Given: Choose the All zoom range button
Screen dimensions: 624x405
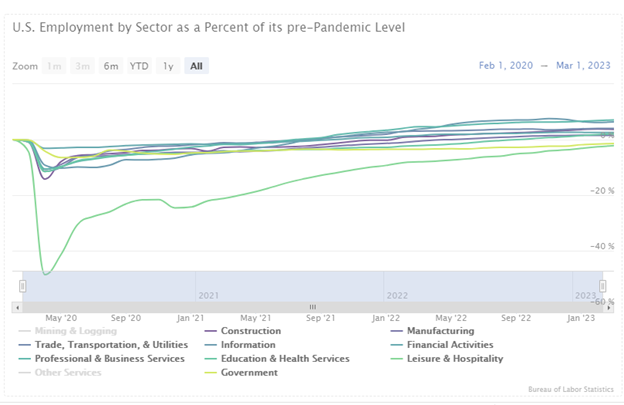Looking at the screenshot, I should (197, 66).
